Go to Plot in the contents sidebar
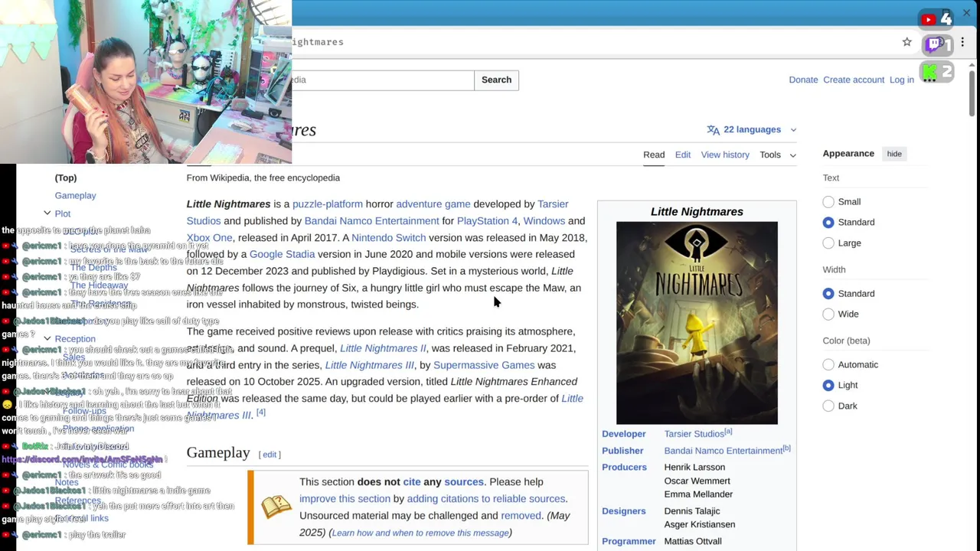 tap(63, 214)
